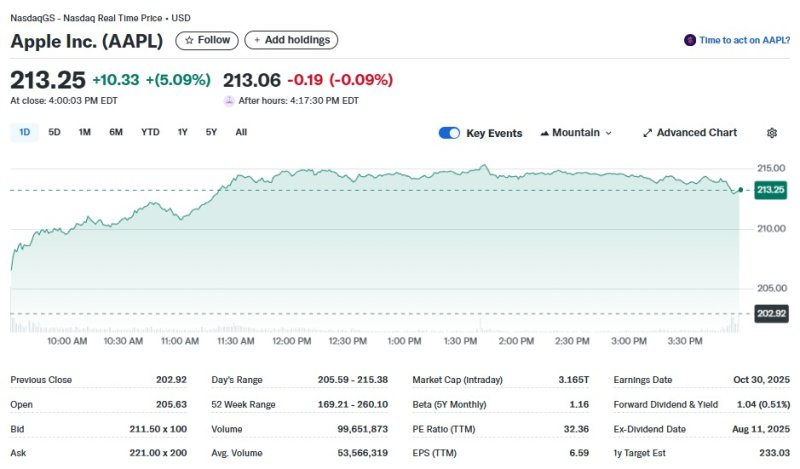Toggle the Key Events switch
Screen dimensions: 800x469
point(449,133)
